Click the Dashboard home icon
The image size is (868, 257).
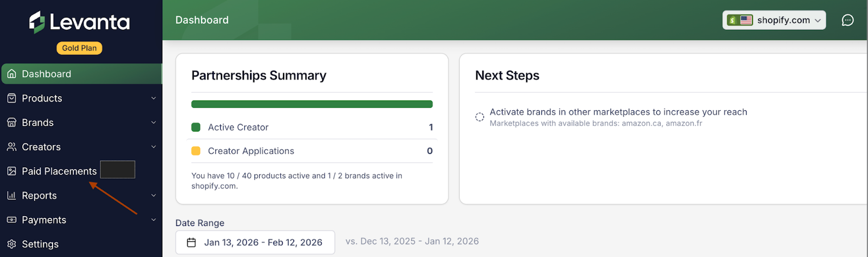point(11,74)
